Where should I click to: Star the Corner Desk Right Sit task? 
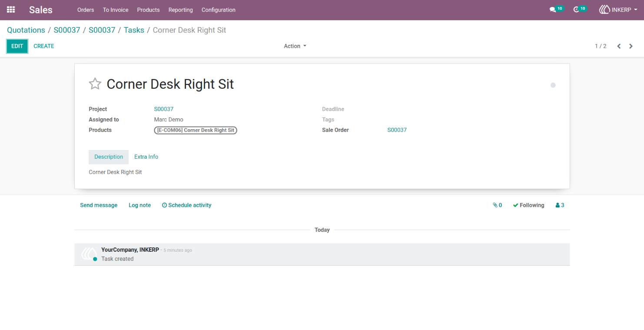point(95,84)
